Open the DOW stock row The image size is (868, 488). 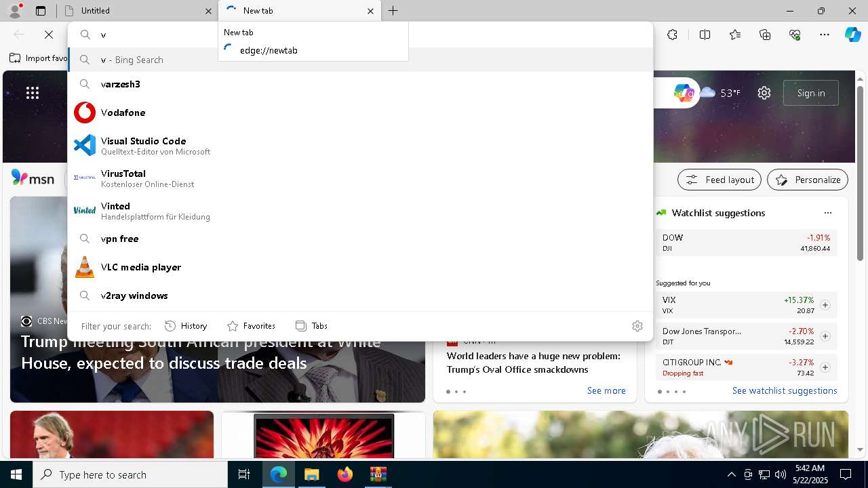747,243
